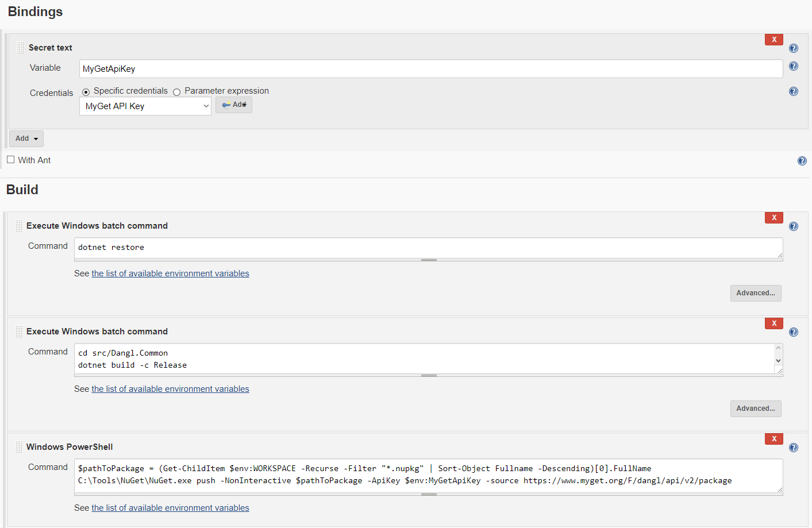The width and height of the screenshot is (812, 528).
Task: Open help for dotnet restore batch command
Action: tap(794, 226)
